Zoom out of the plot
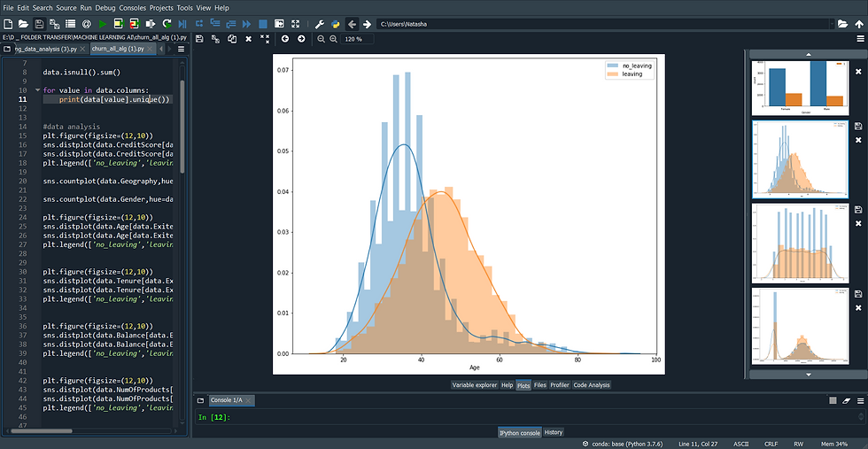This screenshot has width=868, height=449. pos(321,39)
